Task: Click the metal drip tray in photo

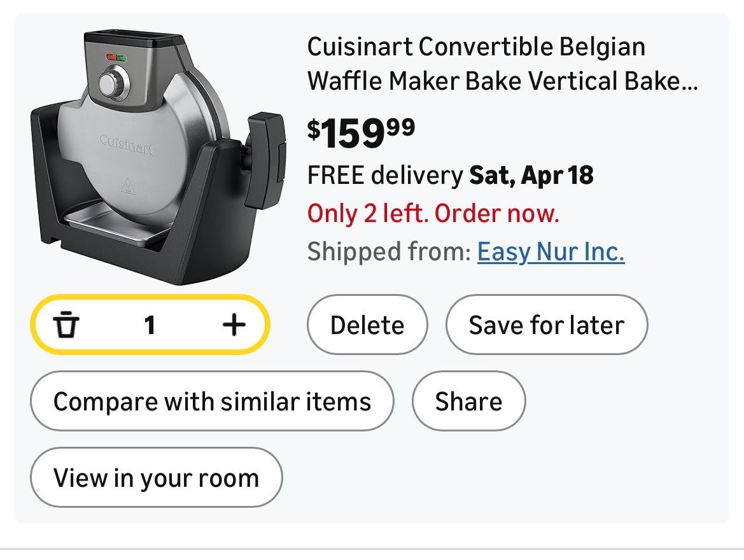Action: coord(111,228)
